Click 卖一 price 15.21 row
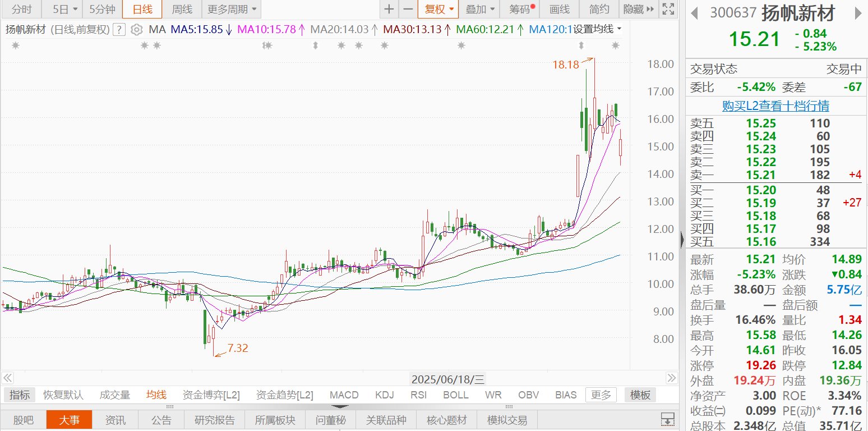Screen dimensions: 868x431 point(776,175)
